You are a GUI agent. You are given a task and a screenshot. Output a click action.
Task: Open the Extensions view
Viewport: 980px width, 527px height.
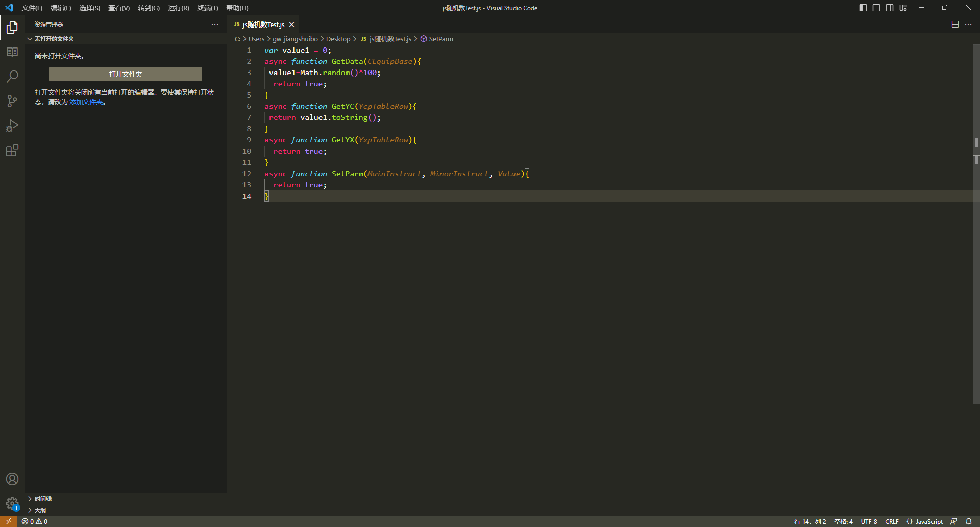(x=12, y=150)
